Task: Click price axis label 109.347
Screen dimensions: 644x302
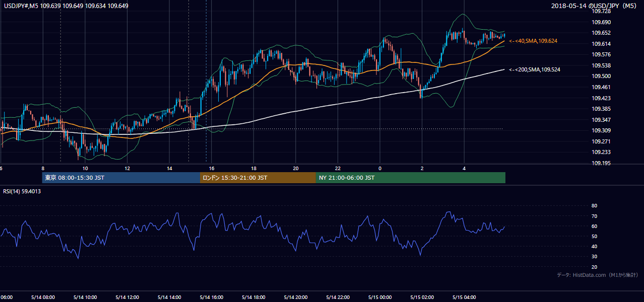Action: coord(600,120)
